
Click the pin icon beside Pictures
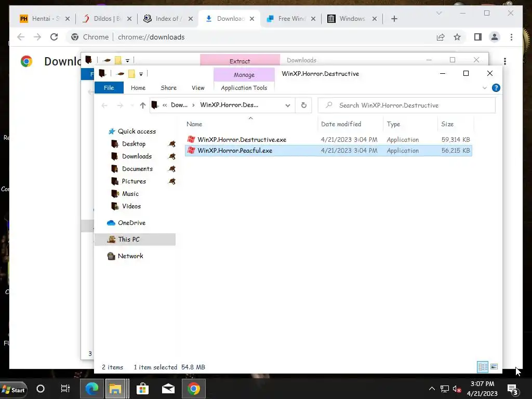172,181
